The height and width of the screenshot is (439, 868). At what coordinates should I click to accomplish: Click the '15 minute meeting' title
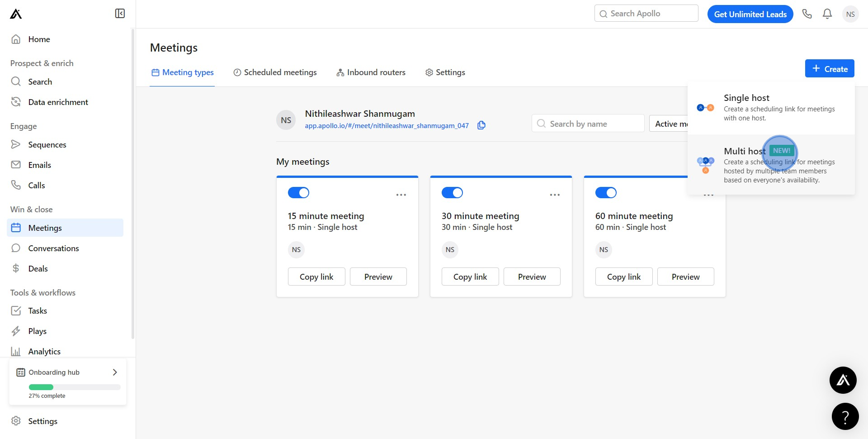pos(326,216)
